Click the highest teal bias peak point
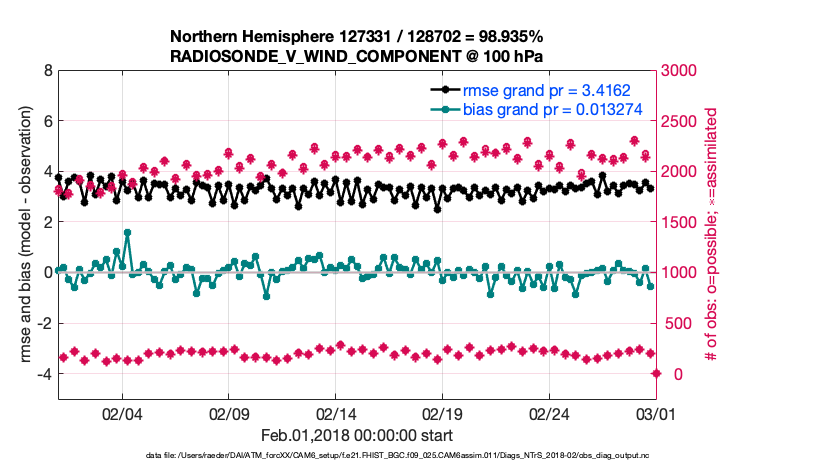 (x=128, y=233)
